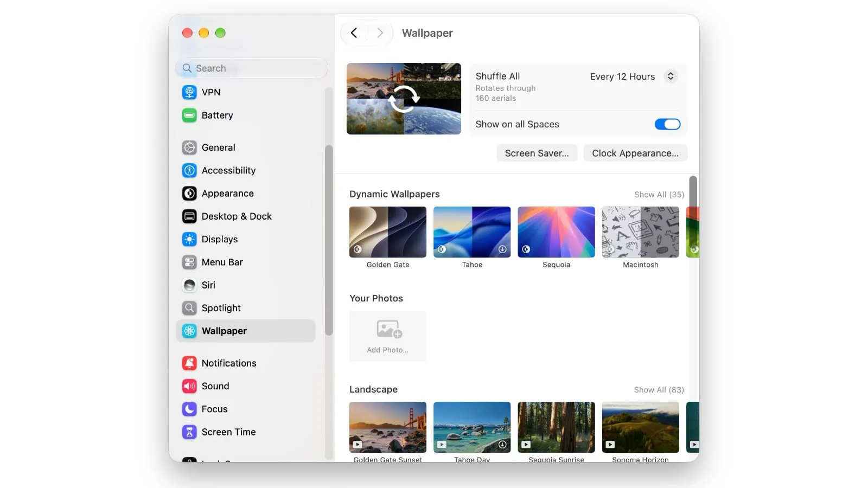Select the Sonoma Horizon landscape thumbnail
The image size is (868, 488).
641,427
